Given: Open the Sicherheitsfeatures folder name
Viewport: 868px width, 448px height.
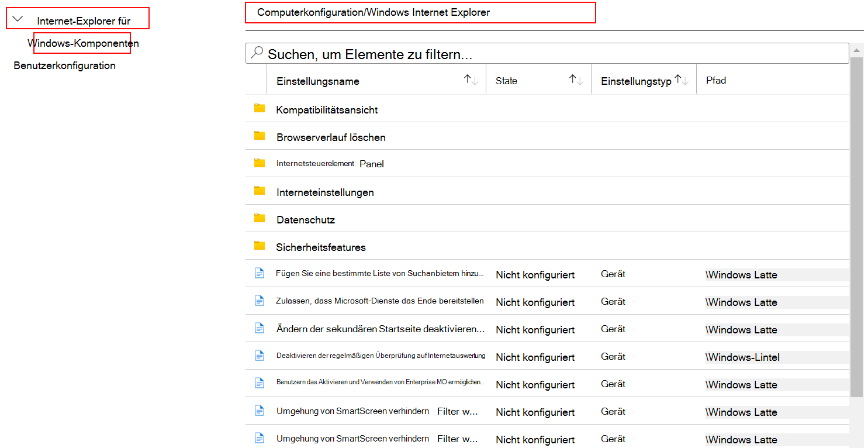Looking at the screenshot, I should (321, 247).
